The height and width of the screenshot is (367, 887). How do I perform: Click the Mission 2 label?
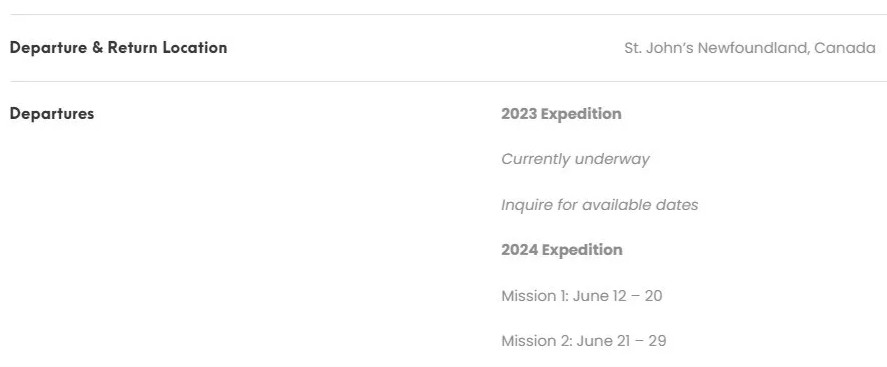pyautogui.click(x=535, y=341)
